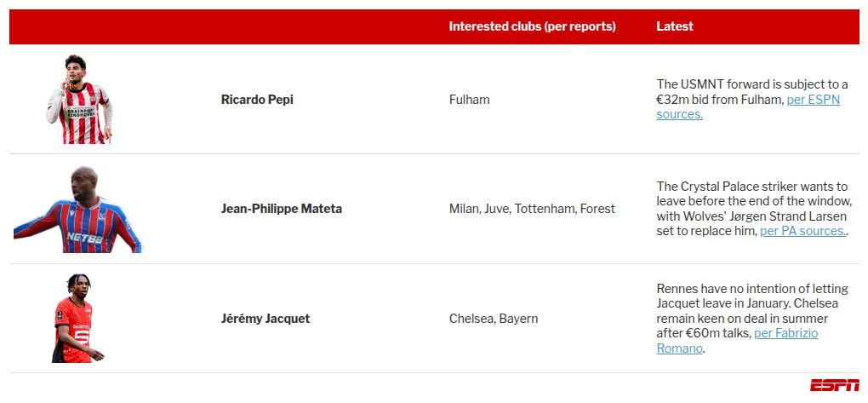Click the '€32m bid from Fulham' text
This screenshot has height=403, width=868.
[719, 100]
